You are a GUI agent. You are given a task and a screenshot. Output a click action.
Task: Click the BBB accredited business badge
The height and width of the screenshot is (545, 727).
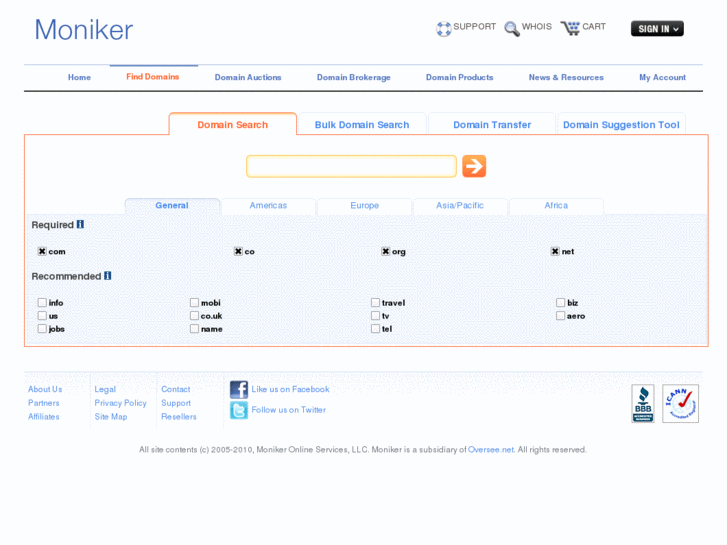[x=643, y=403]
